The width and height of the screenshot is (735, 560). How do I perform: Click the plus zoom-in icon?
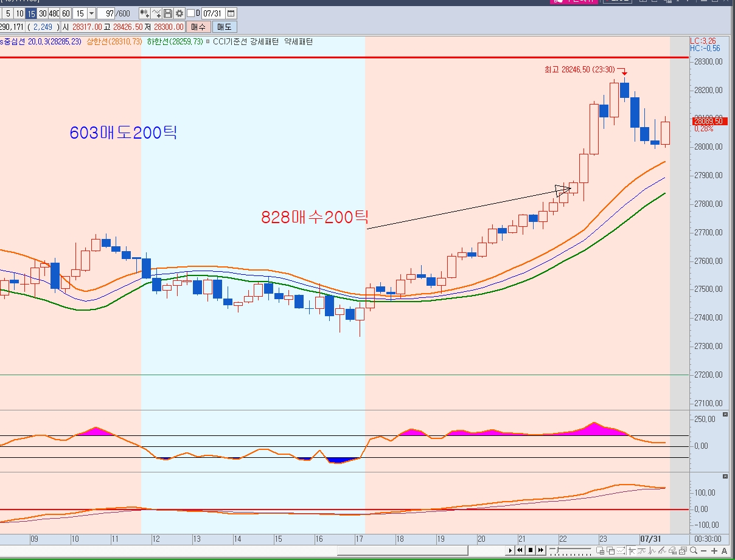tap(714, 551)
